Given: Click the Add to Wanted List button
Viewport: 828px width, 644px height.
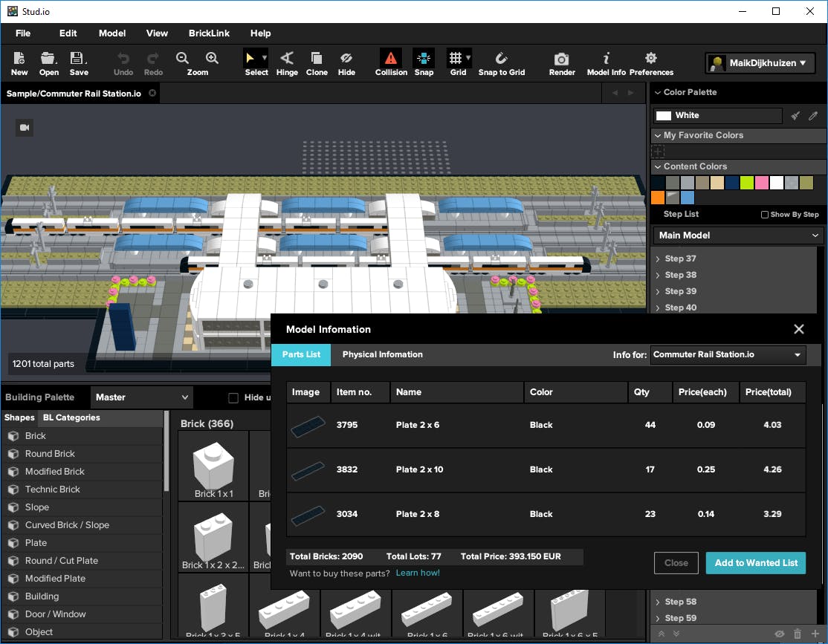Looking at the screenshot, I should 755,563.
